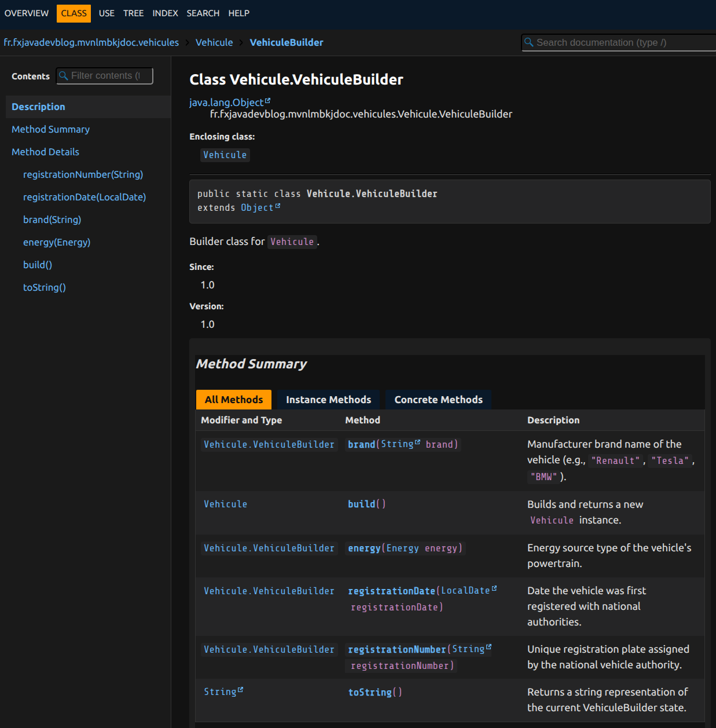
Task: Focus the Filter contents input
Action: pyautogui.click(x=105, y=76)
